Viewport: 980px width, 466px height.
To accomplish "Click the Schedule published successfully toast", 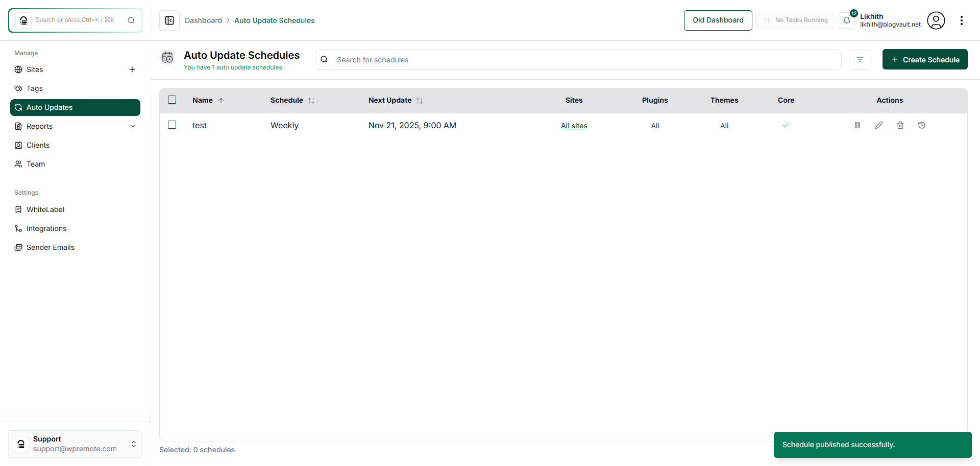I will 872,445.
